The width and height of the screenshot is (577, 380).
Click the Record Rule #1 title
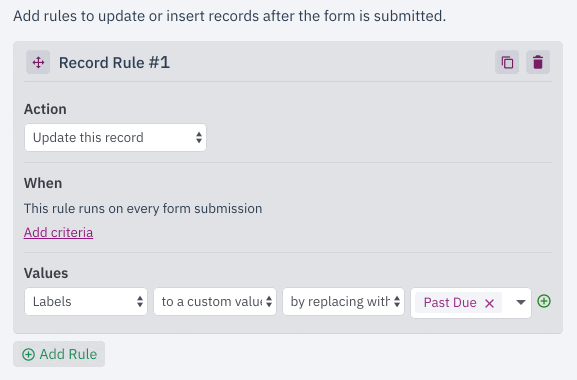(x=114, y=63)
